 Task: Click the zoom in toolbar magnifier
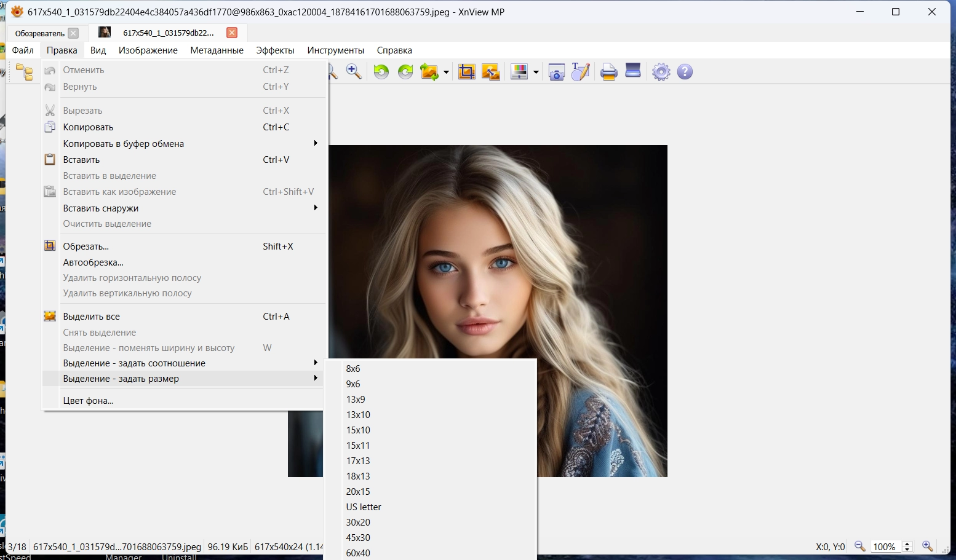(354, 72)
